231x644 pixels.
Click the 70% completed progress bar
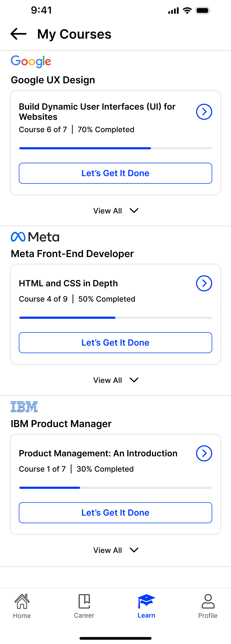[x=115, y=148]
